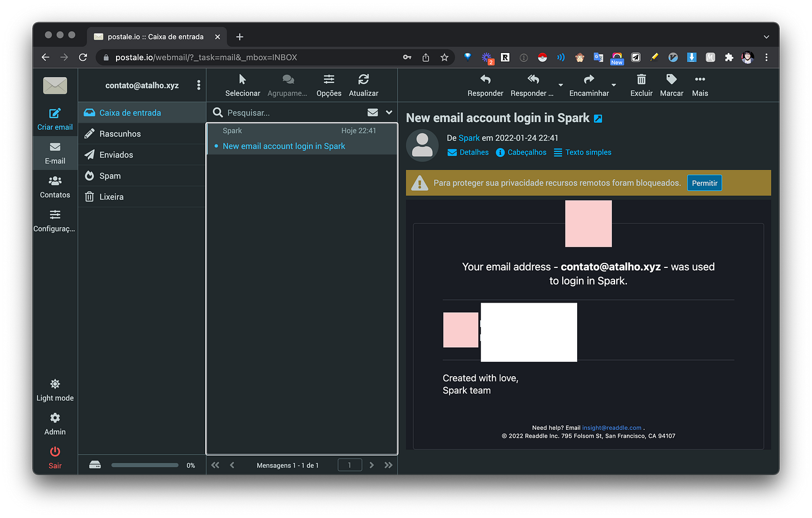Click the Criar email compose icon
This screenshot has height=518, width=812.
point(55,114)
